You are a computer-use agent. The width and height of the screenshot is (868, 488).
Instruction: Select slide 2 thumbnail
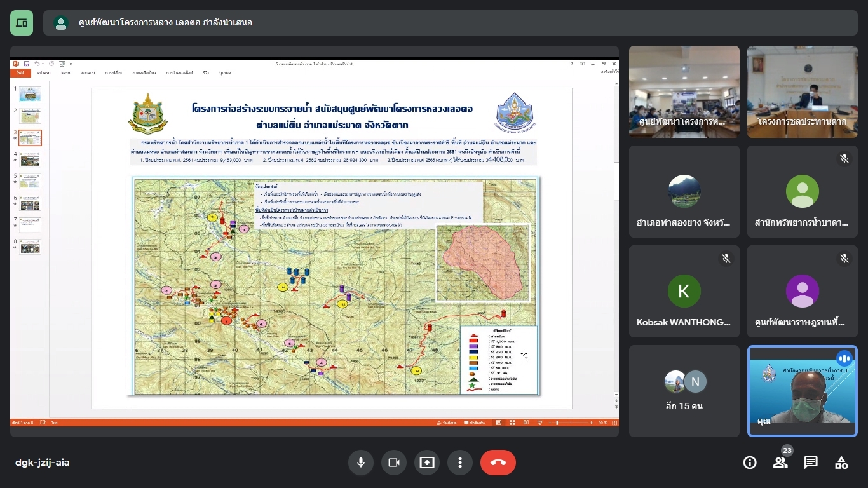30,116
